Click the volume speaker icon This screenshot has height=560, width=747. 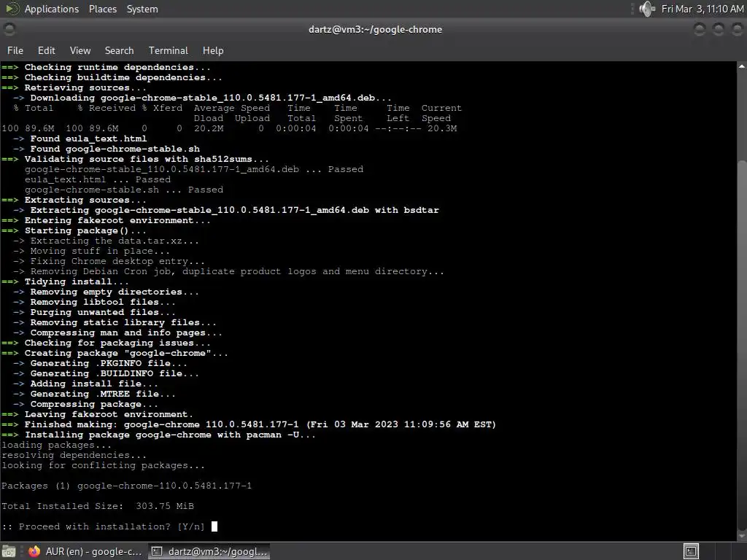[x=647, y=9]
